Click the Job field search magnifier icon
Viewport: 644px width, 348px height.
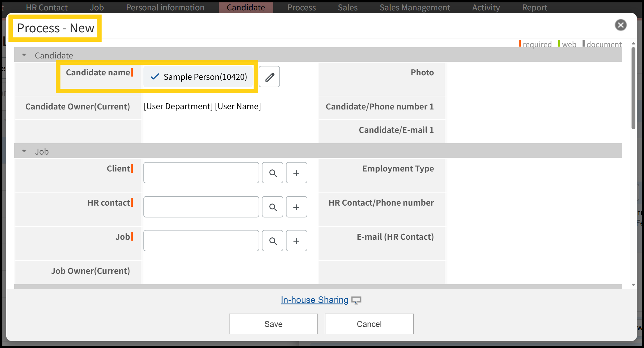(x=273, y=241)
